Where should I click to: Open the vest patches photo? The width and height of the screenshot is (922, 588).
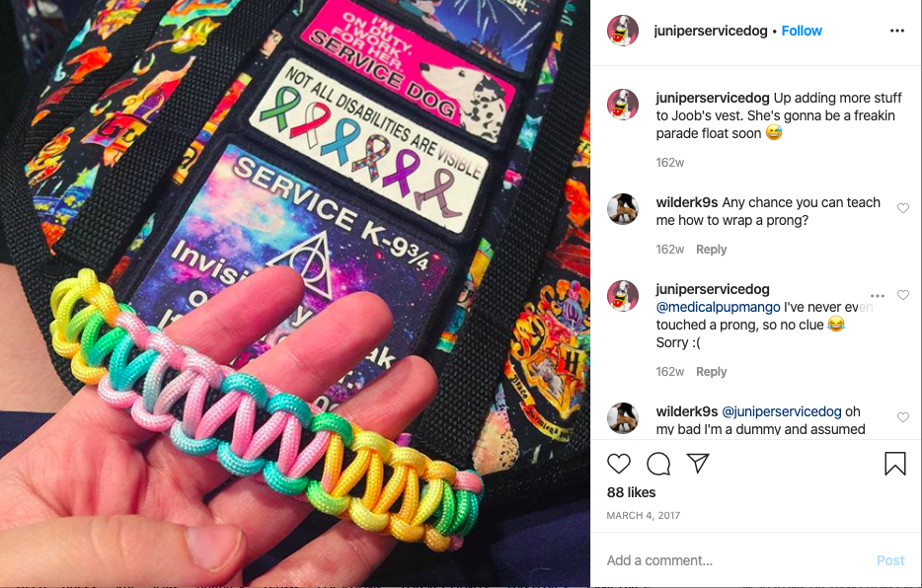click(295, 293)
